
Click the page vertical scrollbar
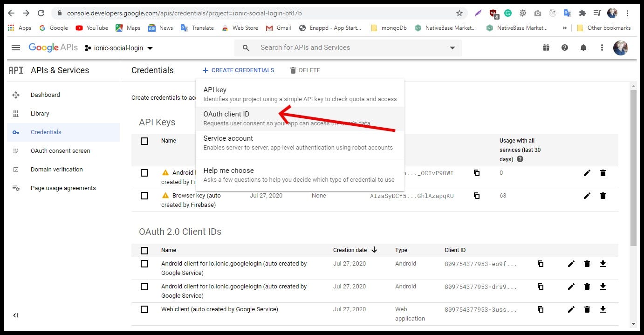(x=633, y=168)
